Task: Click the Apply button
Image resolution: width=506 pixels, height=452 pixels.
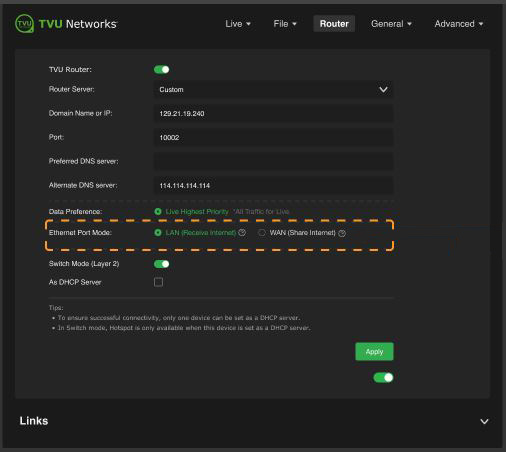Action: (x=374, y=352)
